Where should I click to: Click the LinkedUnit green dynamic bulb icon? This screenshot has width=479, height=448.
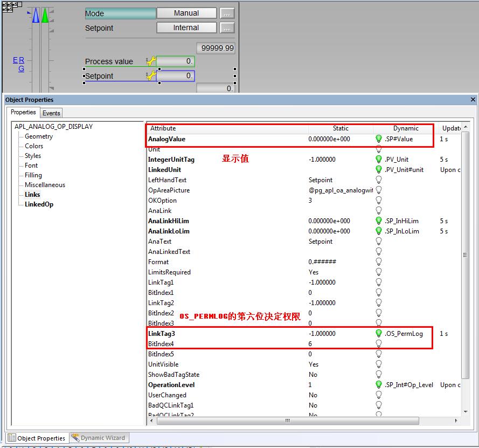(378, 170)
